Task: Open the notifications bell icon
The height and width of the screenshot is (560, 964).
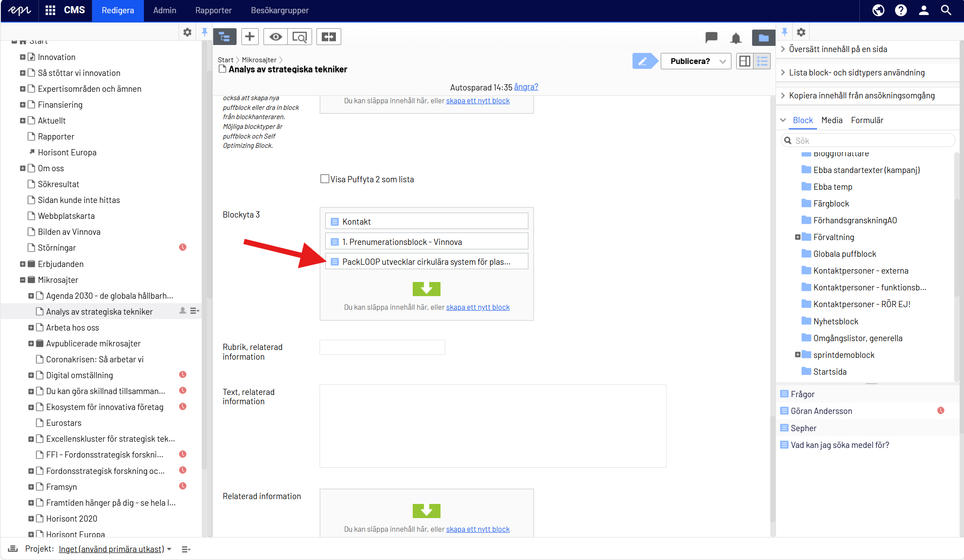Action: [735, 38]
